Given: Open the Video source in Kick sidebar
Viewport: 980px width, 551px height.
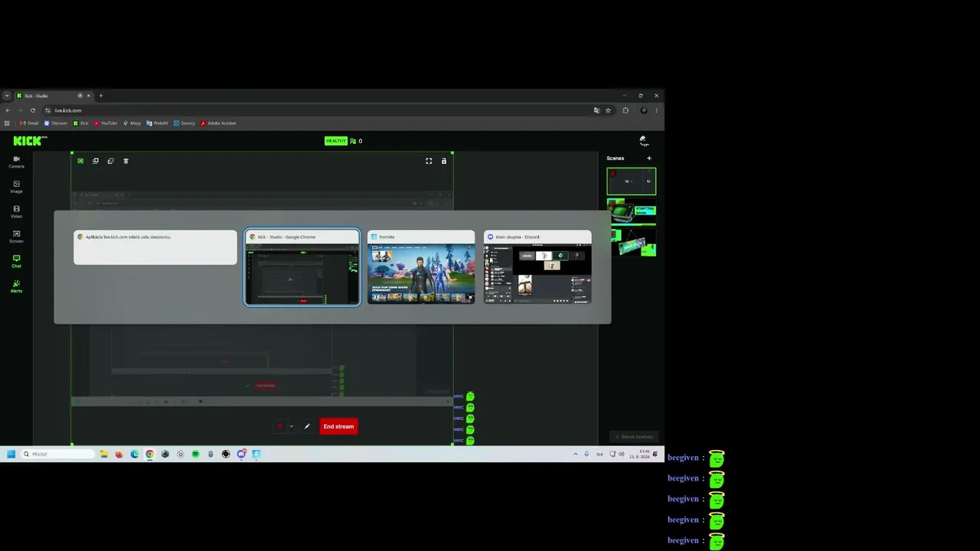Looking at the screenshot, I should click(16, 211).
